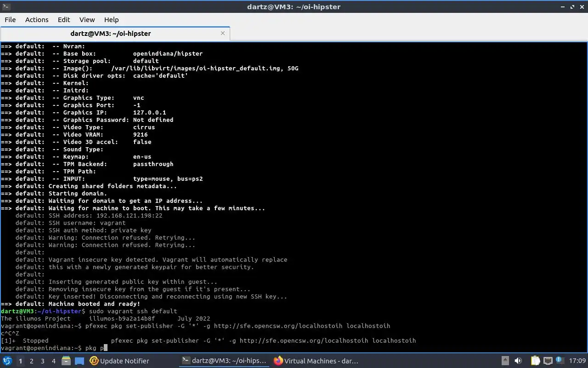Screen dimensions: 588x368
Task: Switch to Virtual Machines Firefox taskbar entry
Action: click(x=316, y=361)
